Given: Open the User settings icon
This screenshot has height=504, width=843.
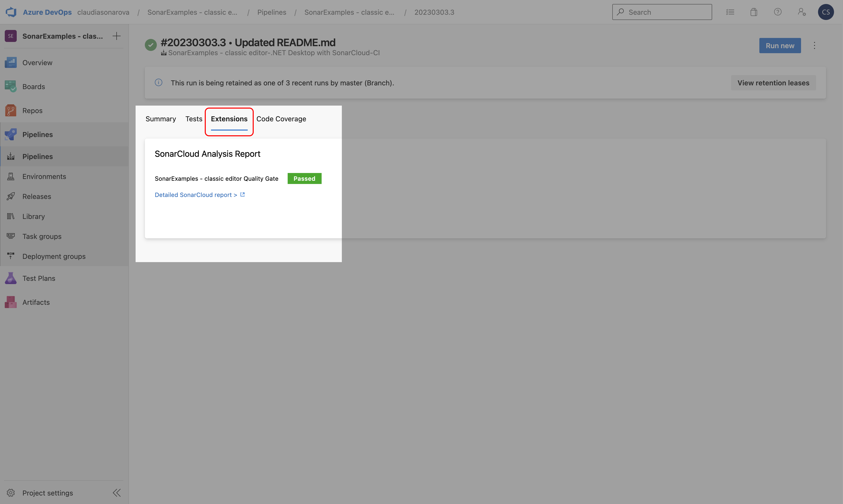Looking at the screenshot, I should 802,12.
